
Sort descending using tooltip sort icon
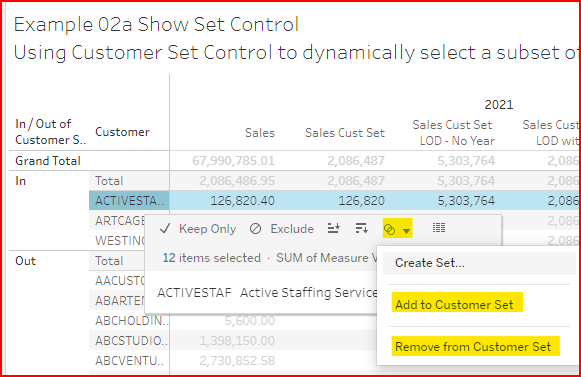[361, 228]
